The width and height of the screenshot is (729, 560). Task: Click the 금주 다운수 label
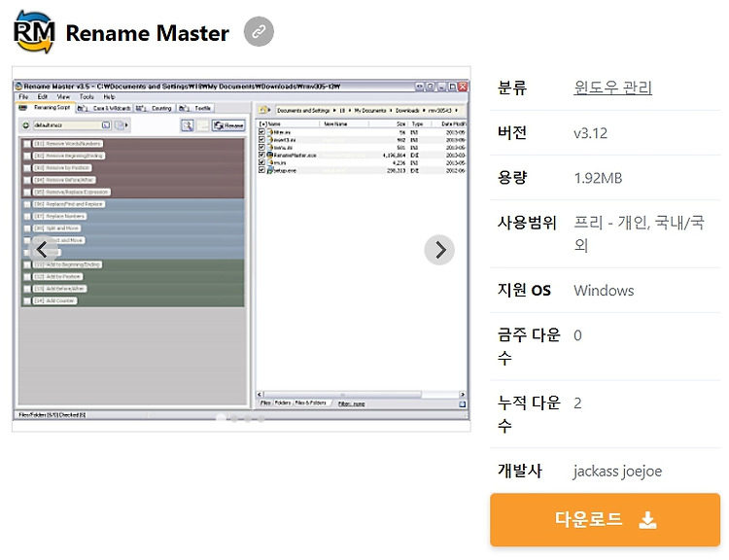point(529,346)
